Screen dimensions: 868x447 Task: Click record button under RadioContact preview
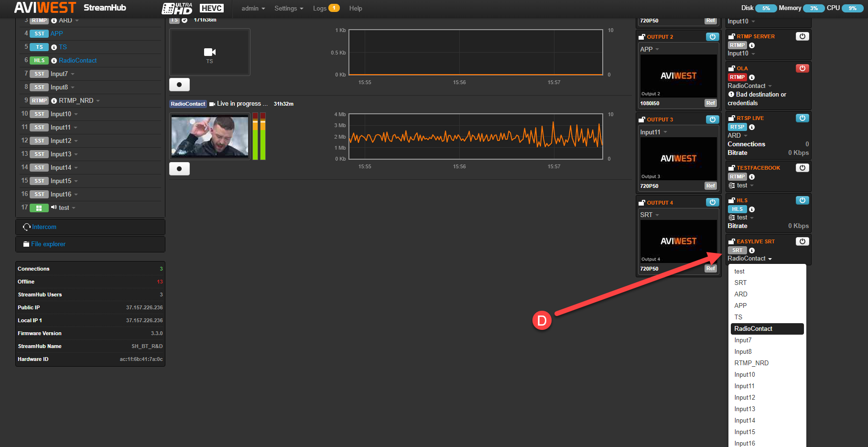point(179,169)
